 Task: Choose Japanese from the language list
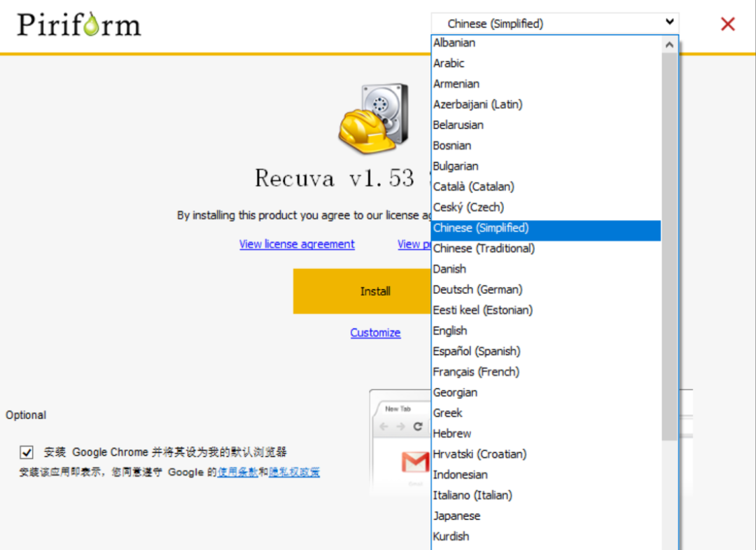546,516
